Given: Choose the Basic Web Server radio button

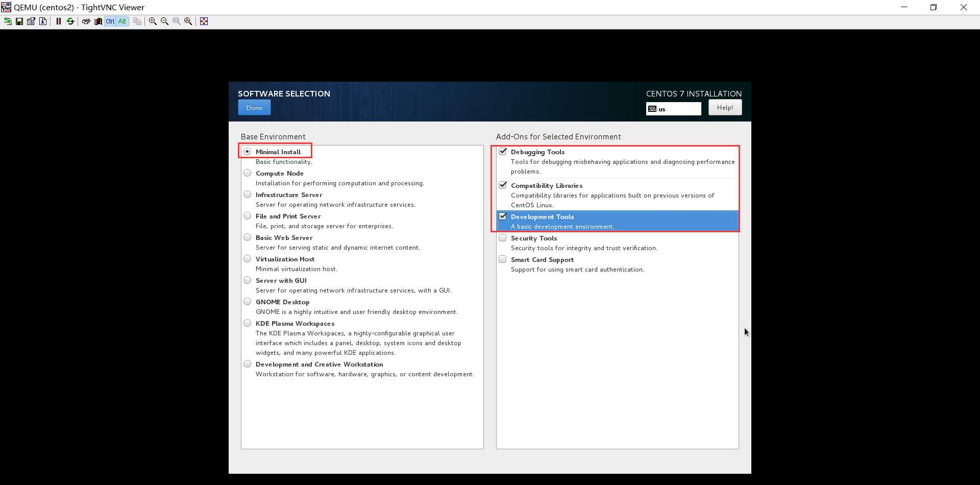Looking at the screenshot, I should pos(248,237).
